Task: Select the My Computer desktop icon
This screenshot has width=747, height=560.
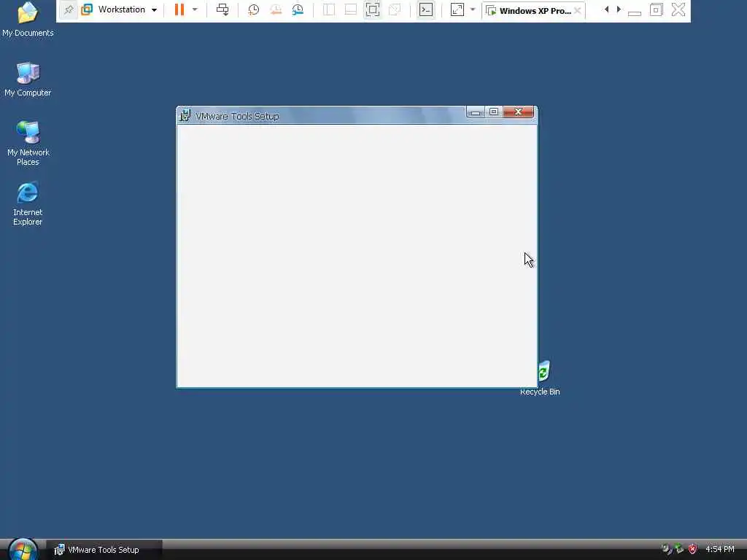Action: [x=28, y=79]
